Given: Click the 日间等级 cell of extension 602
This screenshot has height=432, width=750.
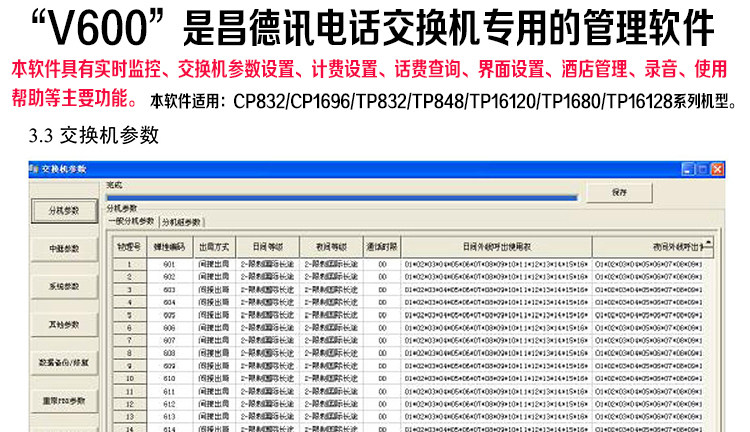Looking at the screenshot, I should [x=267, y=277].
